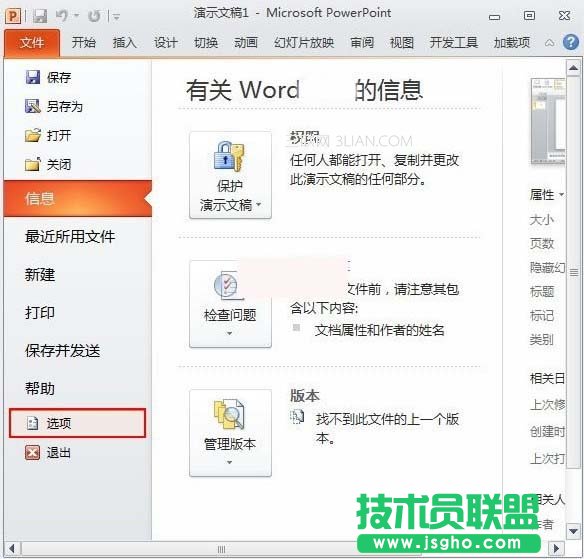Switch to the 动画 ribbon tab

click(x=246, y=43)
